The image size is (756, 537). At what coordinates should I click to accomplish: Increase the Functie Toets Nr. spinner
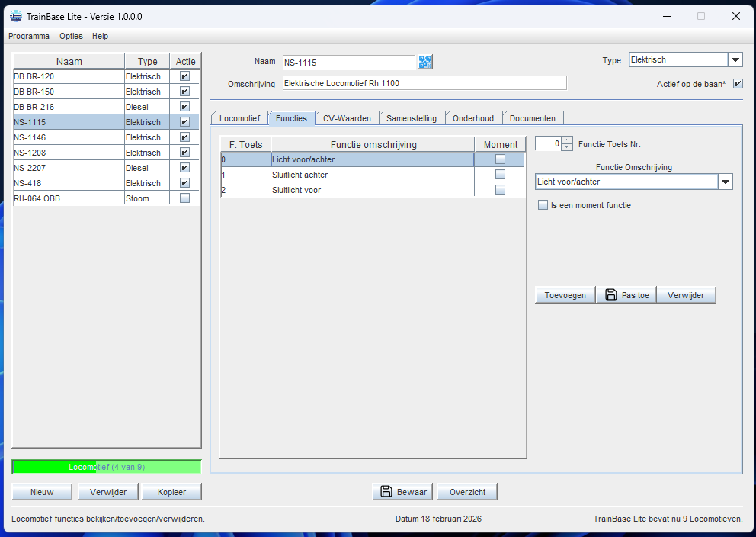pyautogui.click(x=567, y=140)
